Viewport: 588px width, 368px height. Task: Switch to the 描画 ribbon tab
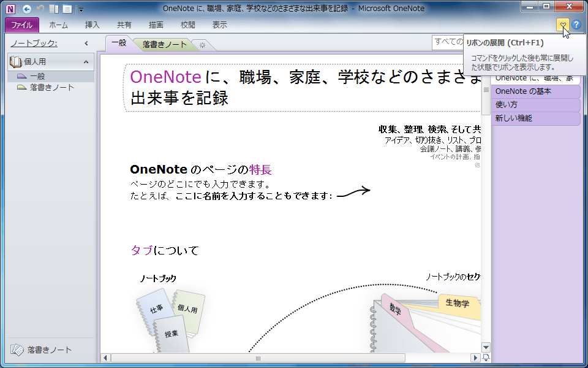point(156,25)
